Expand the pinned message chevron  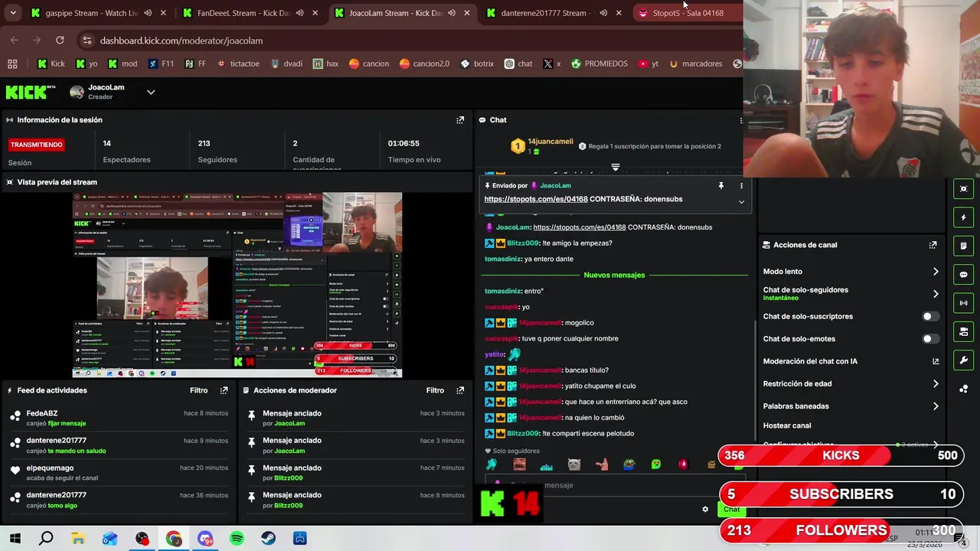(x=741, y=202)
